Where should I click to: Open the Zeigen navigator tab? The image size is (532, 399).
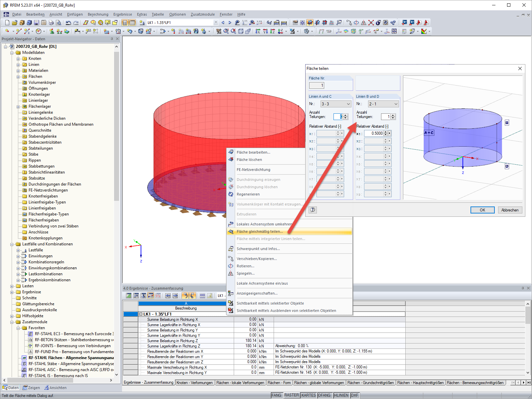[31, 388]
